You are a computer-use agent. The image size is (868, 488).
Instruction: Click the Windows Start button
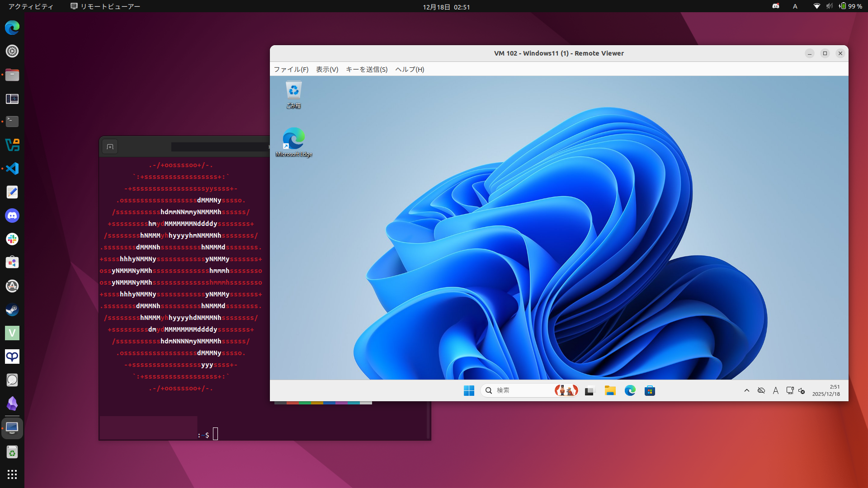[469, 390]
